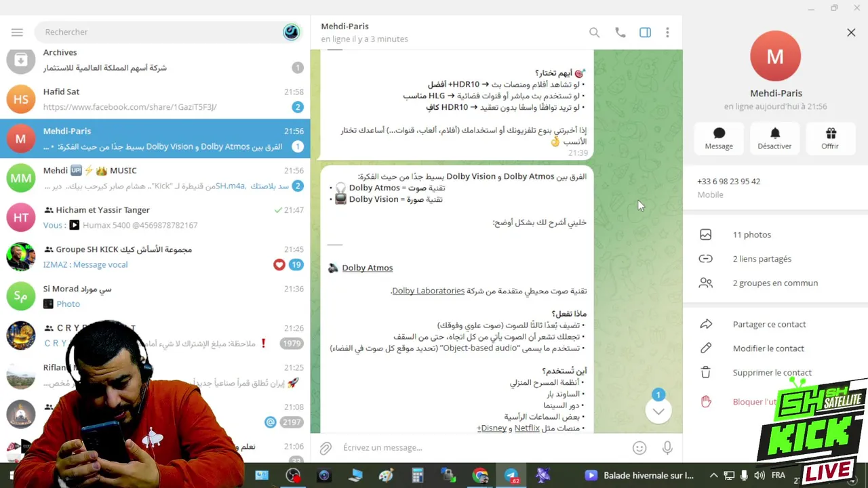Select the Mehdi-Paris conversation in the list
The height and width of the screenshot is (488, 868).
[x=155, y=138]
